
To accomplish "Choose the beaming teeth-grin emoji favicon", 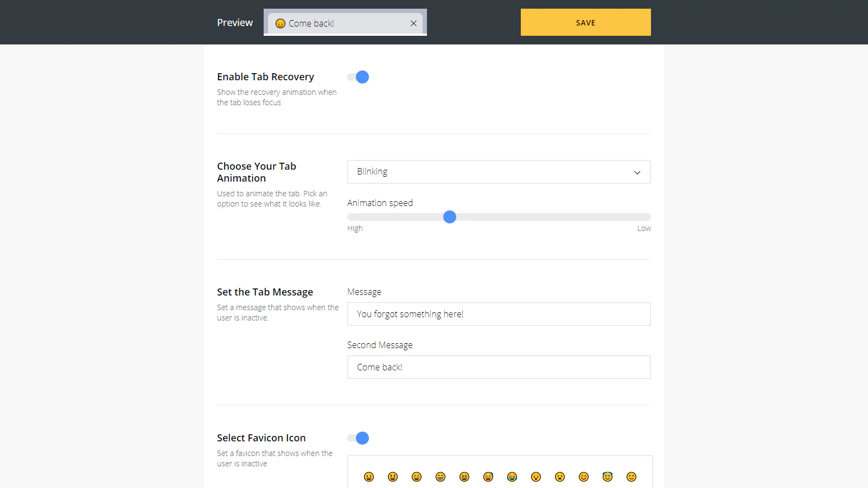I will click(441, 477).
